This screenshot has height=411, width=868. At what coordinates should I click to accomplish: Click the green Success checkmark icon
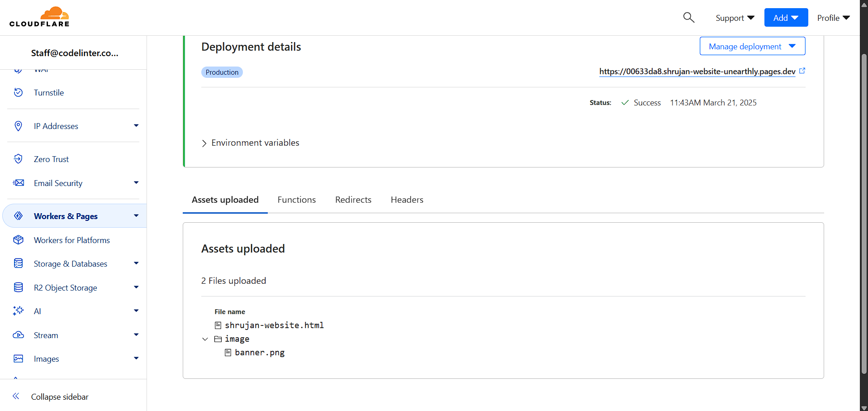[x=625, y=103]
